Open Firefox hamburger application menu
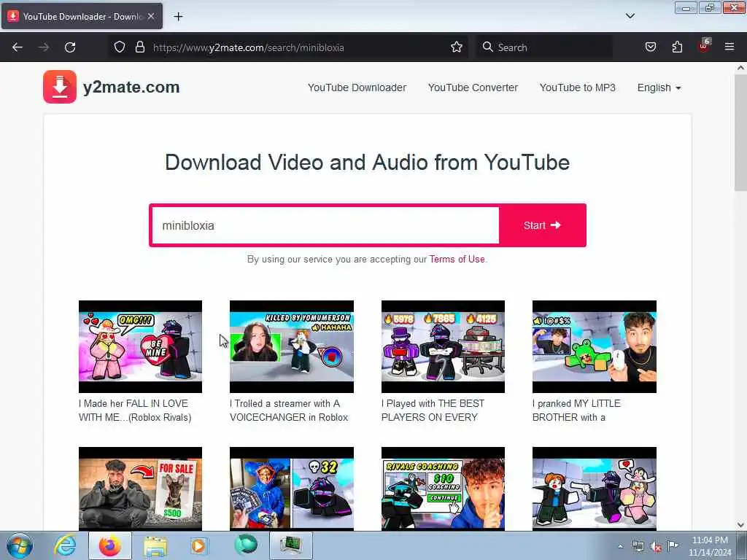 729,47
